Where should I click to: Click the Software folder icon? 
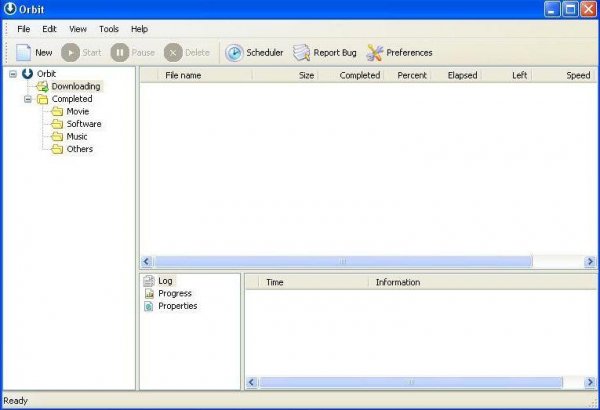click(57, 124)
